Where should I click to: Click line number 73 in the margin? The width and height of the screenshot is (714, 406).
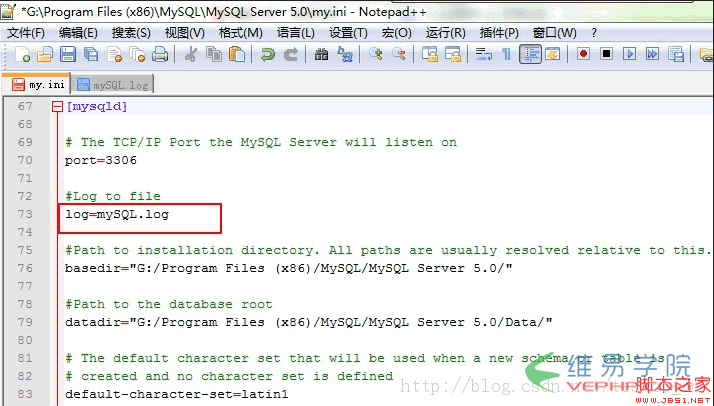click(25, 214)
